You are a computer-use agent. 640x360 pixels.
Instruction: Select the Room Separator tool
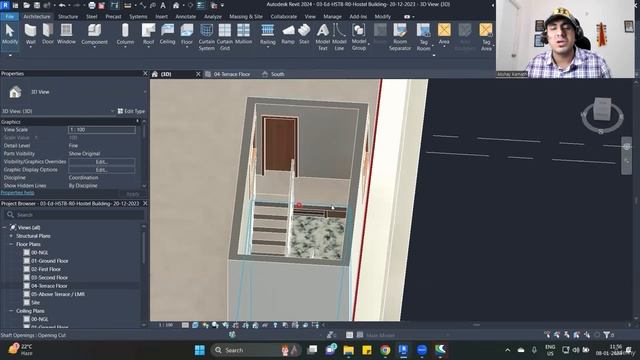(x=400, y=37)
